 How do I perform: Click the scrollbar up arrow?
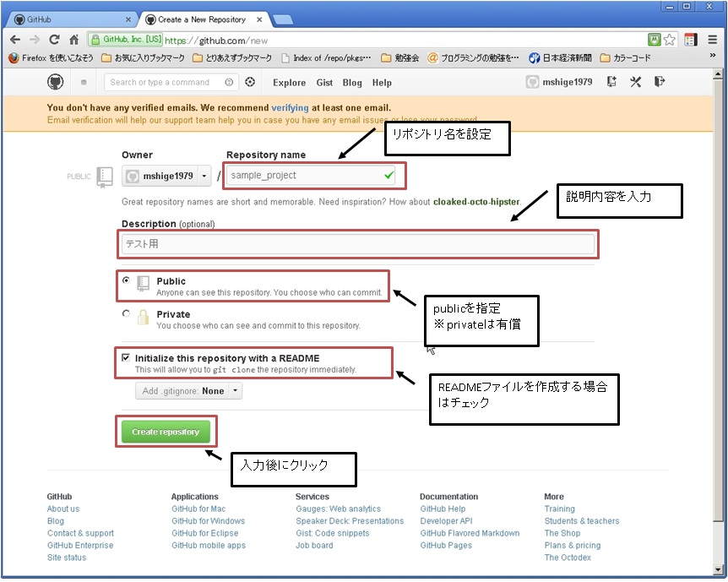tap(718, 73)
